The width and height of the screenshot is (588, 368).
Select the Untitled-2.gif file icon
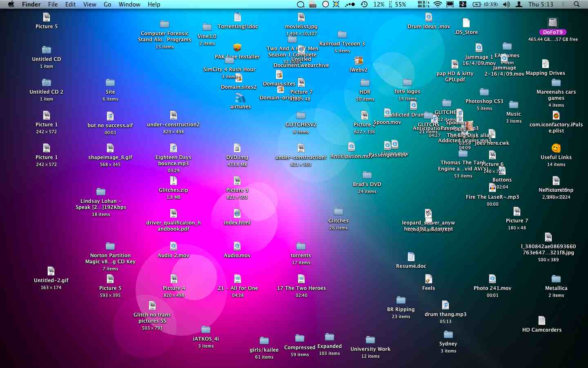pos(51,271)
